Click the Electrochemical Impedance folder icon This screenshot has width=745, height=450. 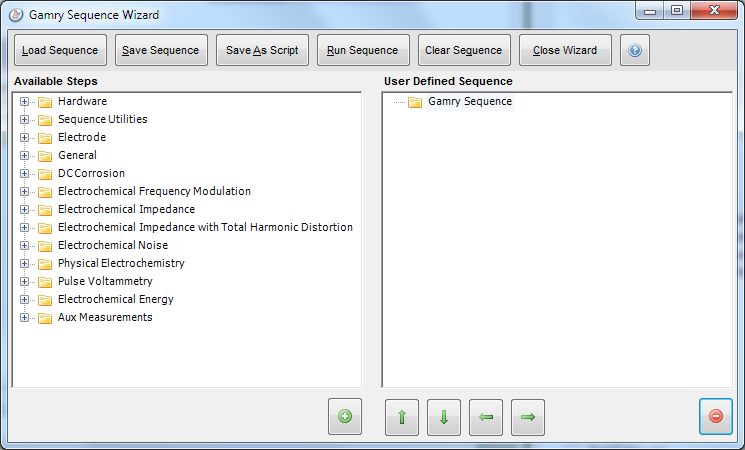pyautogui.click(x=45, y=210)
